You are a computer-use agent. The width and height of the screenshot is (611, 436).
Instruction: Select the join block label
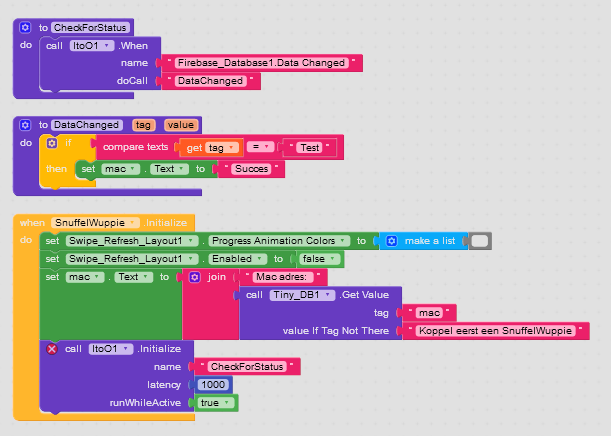(x=216, y=277)
